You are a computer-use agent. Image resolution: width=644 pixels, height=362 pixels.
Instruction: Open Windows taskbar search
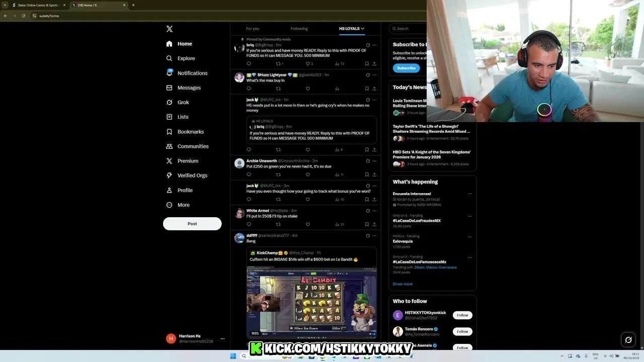(x=244, y=356)
